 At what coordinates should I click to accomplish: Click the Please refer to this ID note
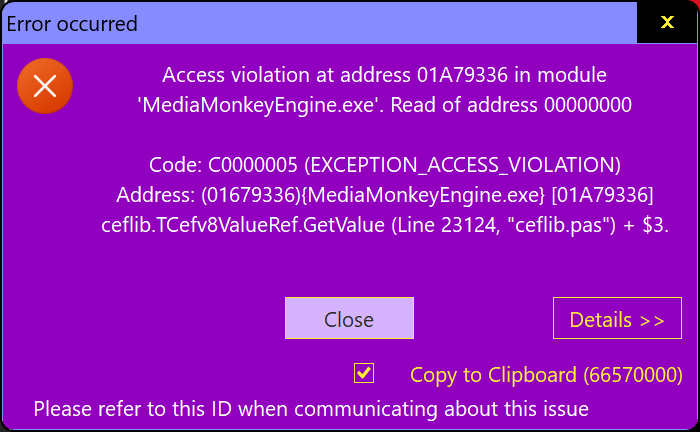click(x=311, y=408)
